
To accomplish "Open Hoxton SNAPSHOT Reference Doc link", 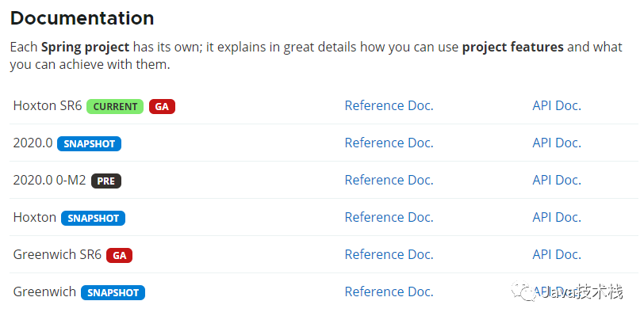I will pyautogui.click(x=389, y=217).
